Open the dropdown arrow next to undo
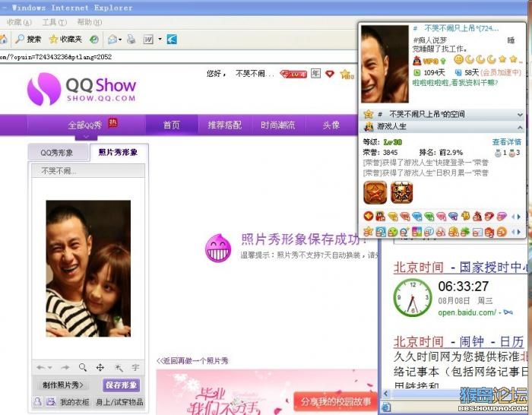 point(49,368)
